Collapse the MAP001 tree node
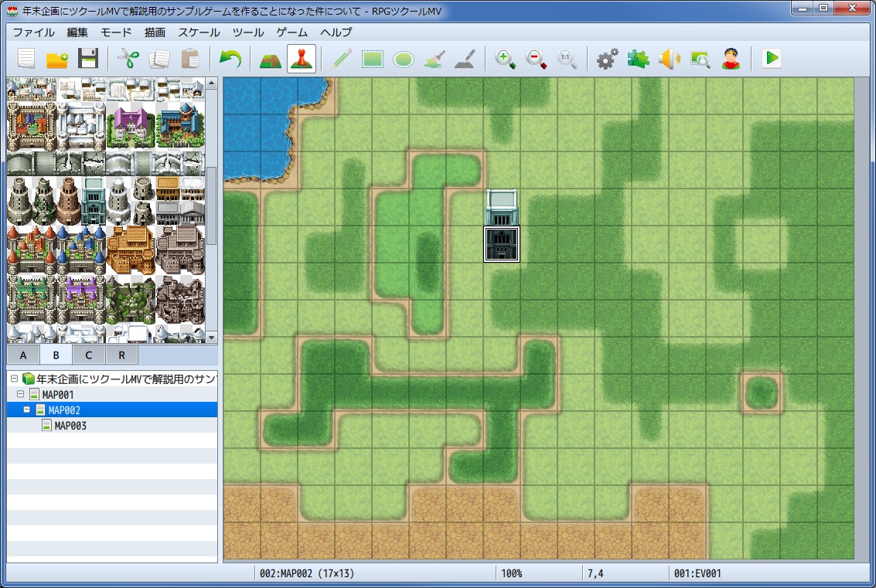 pyautogui.click(x=21, y=394)
